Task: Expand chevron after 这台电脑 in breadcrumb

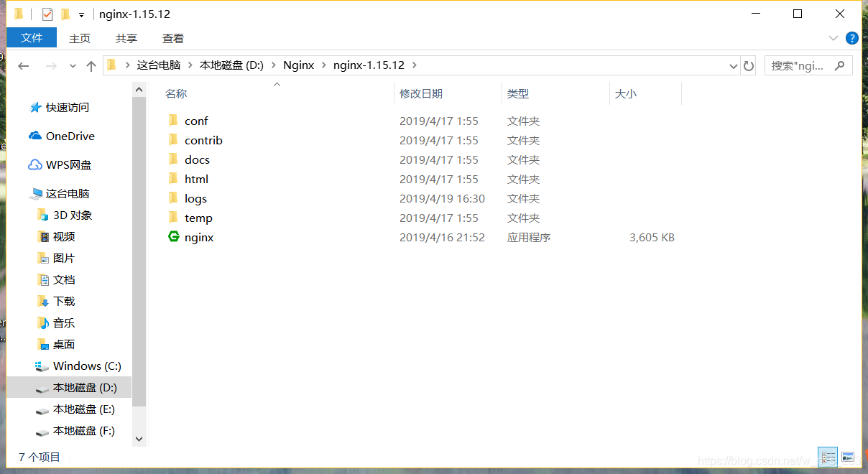Action: [190, 65]
